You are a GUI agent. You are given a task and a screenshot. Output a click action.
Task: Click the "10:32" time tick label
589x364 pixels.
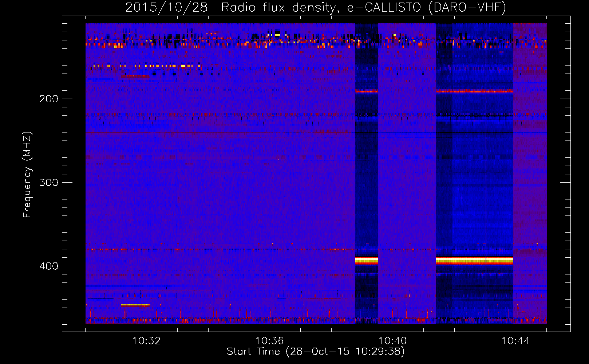(x=147, y=341)
